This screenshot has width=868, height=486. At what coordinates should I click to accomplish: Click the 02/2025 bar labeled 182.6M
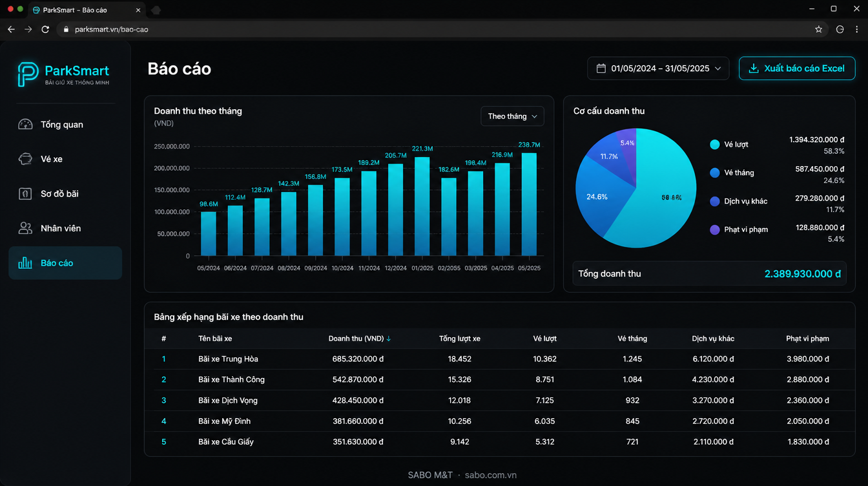coord(449,217)
